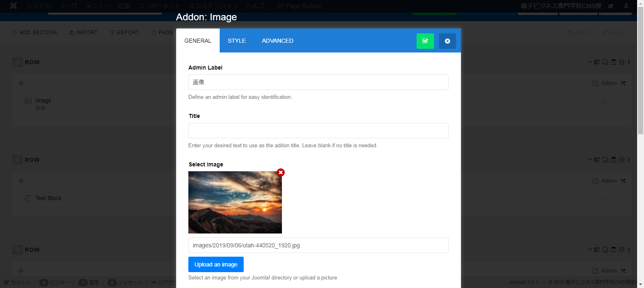This screenshot has width=644, height=288.
Task: Open the メニュー menu
Action: point(97,6)
